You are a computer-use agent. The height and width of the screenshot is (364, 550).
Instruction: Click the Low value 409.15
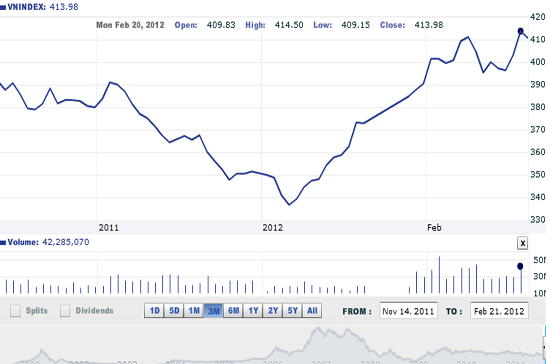(x=356, y=25)
